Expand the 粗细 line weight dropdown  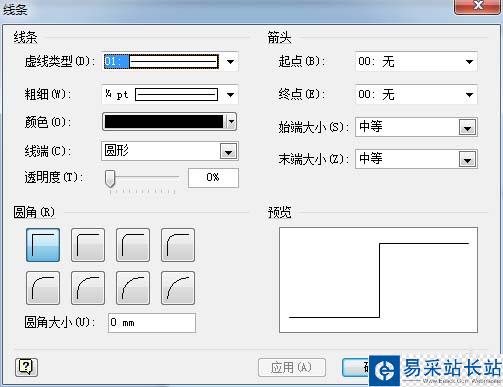pos(170,95)
